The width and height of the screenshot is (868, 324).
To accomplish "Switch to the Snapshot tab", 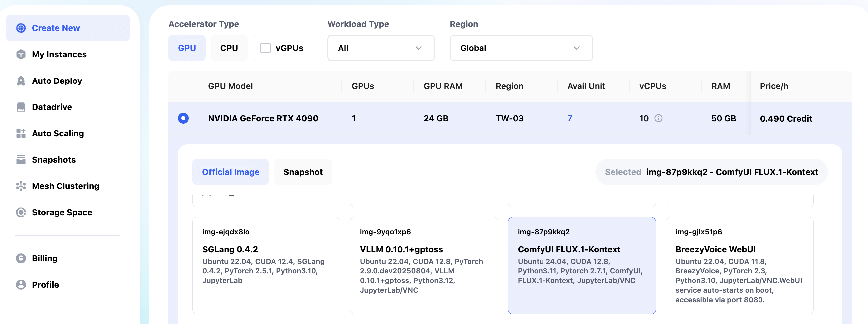I will pyautogui.click(x=303, y=172).
